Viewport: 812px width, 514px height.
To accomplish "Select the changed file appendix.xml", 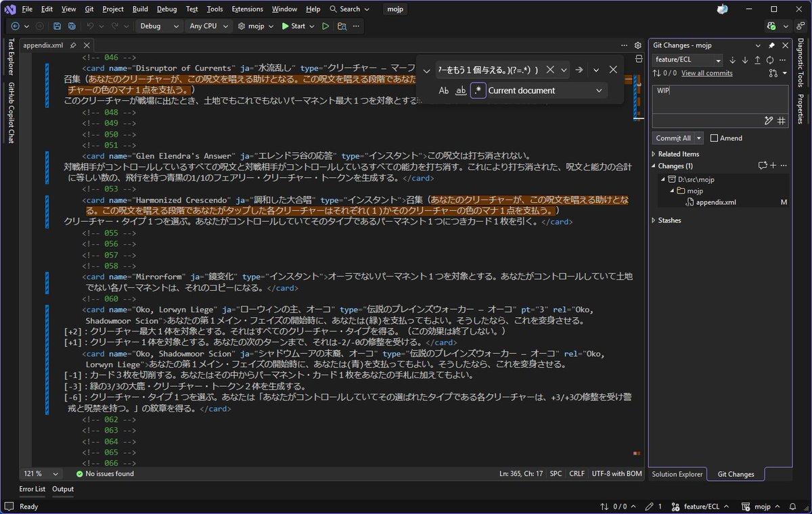I will coord(715,202).
